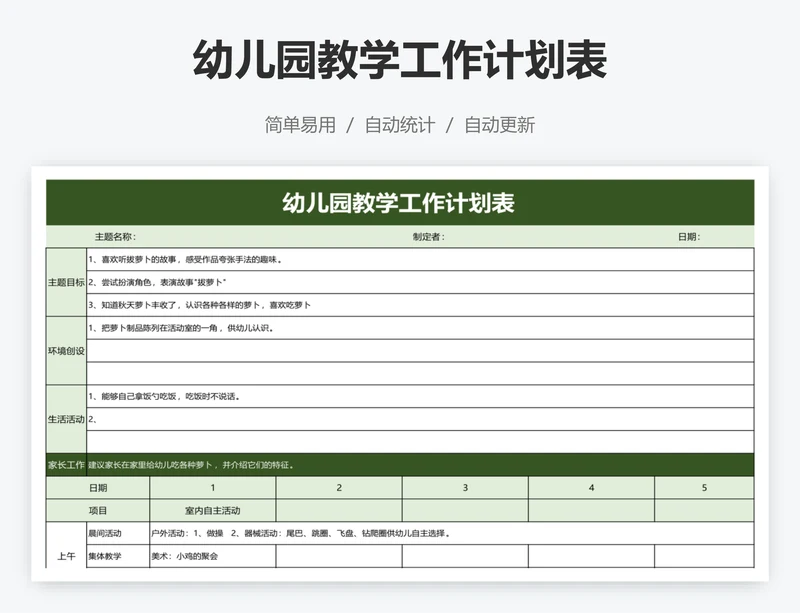The image size is (800, 613).
Task: Click the cell 尝试扮演角色，表演故事"拔萝卜"
Action: (x=420, y=282)
